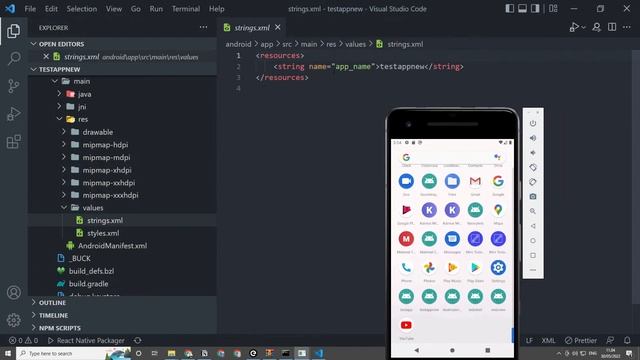The image size is (640, 360).
Task: Open the editor More Actions ellipsis
Action: tap(627, 27)
